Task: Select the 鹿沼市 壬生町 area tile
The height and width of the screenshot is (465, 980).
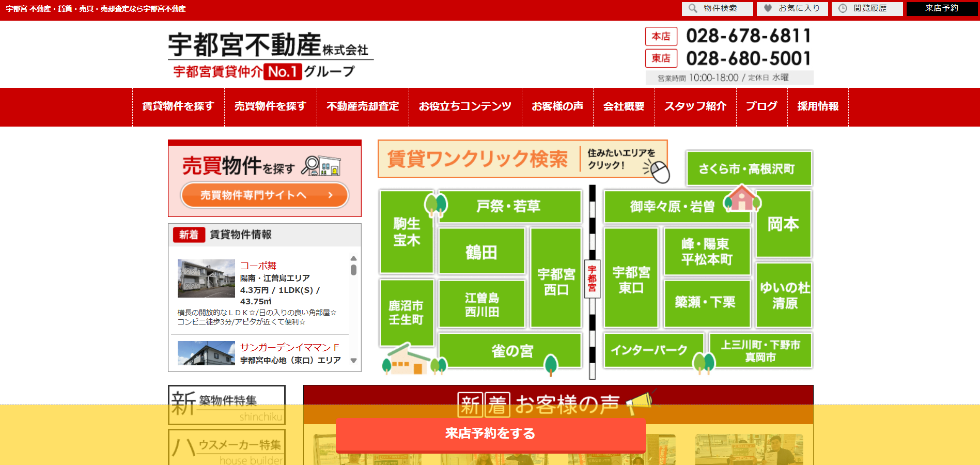Action: (x=407, y=313)
